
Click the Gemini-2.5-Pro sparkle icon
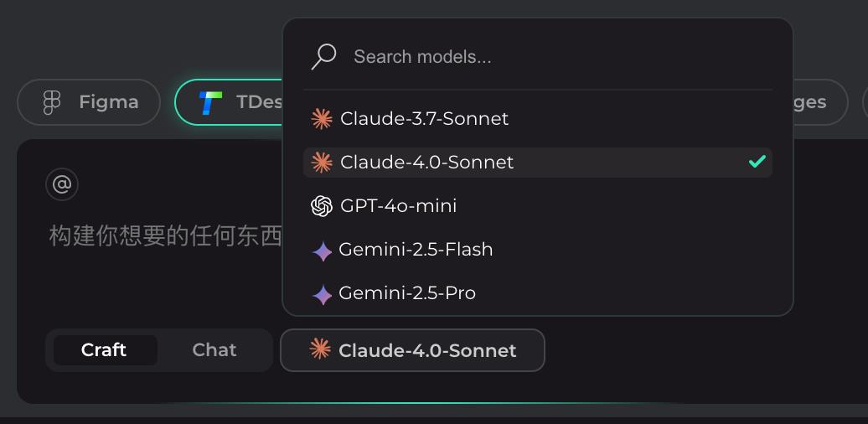(323, 295)
